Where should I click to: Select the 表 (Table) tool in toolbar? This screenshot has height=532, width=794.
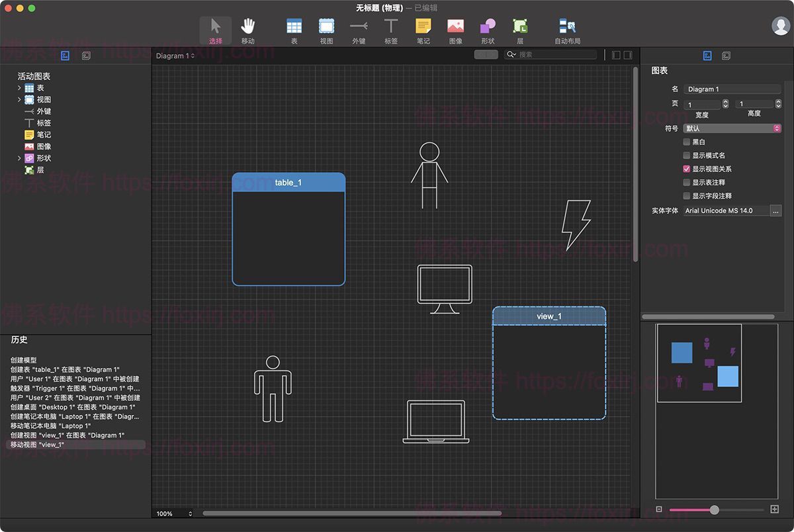click(x=294, y=26)
